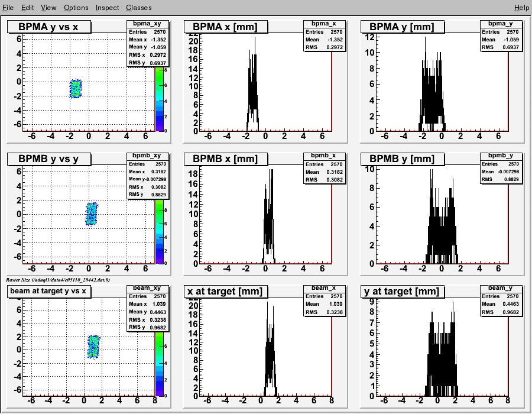Select the 'BPMB y [mm]' plot title

[403, 159]
